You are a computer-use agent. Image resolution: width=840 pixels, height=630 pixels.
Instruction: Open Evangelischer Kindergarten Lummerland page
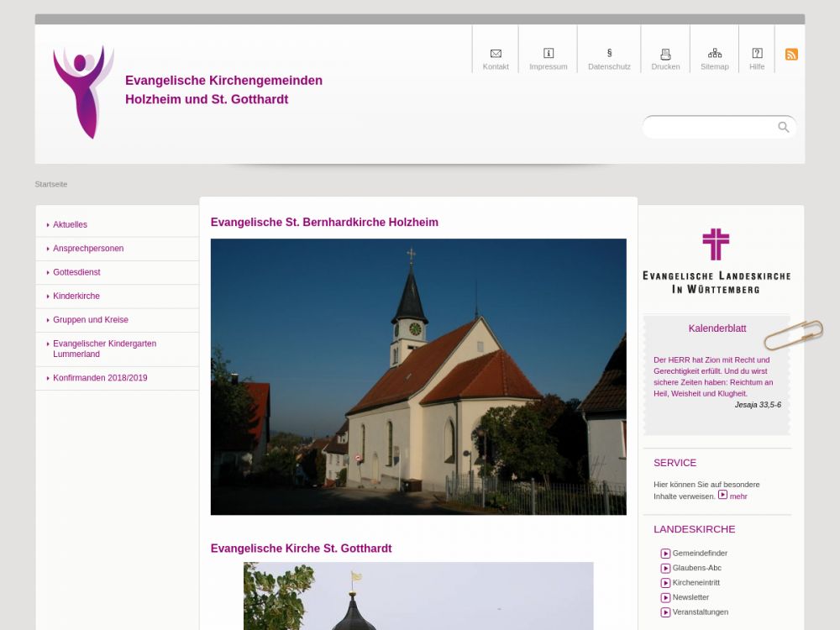(x=104, y=349)
